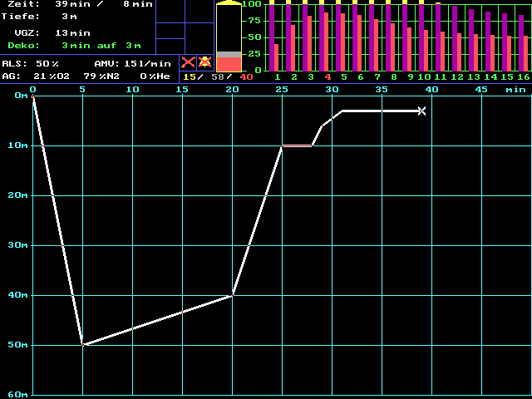Viewport: 532px width, 399px height.
Task: Click the 0 %He helium value
Action: 154,76
